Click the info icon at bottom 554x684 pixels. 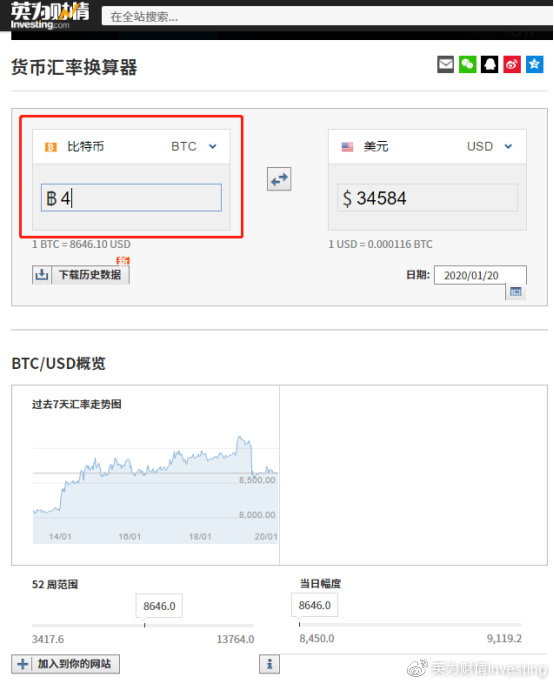[269, 664]
